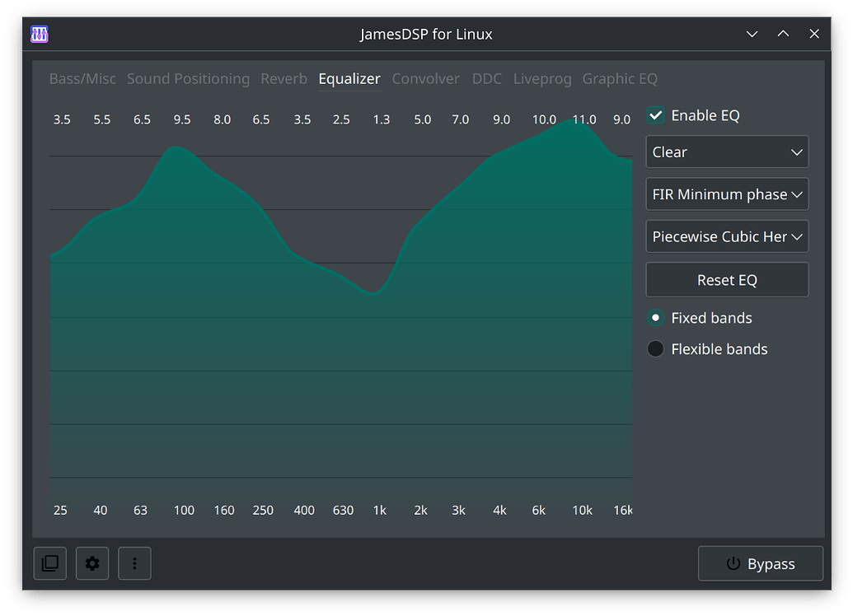This screenshot has height=616, width=853.
Task: Click the shade window chevron-up icon
Action: 783,34
